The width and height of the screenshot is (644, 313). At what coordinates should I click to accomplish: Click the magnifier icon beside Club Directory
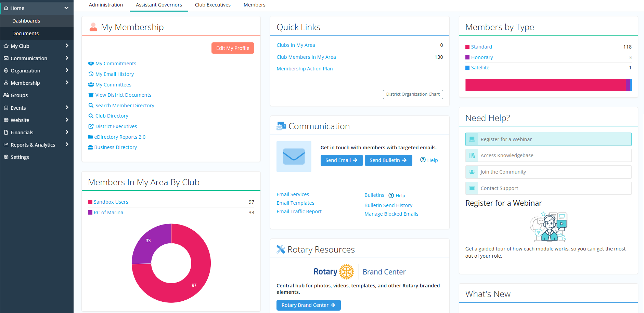pos(91,116)
